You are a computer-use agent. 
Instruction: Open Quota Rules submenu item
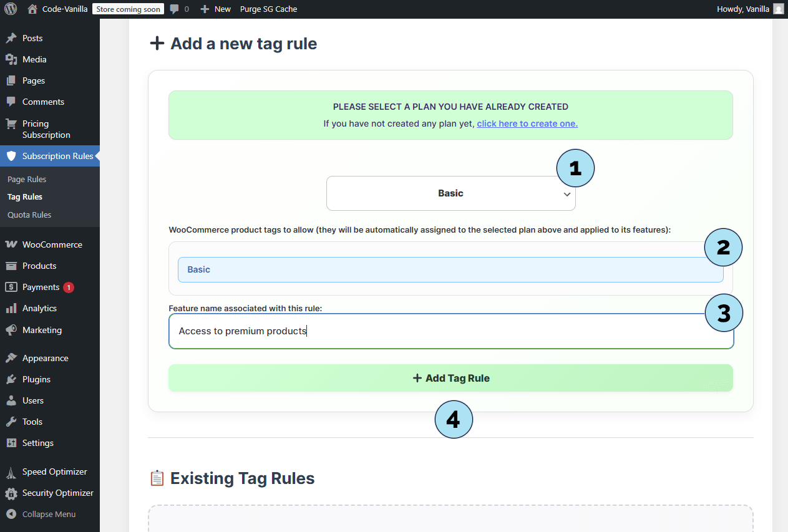tap(29, 215)
